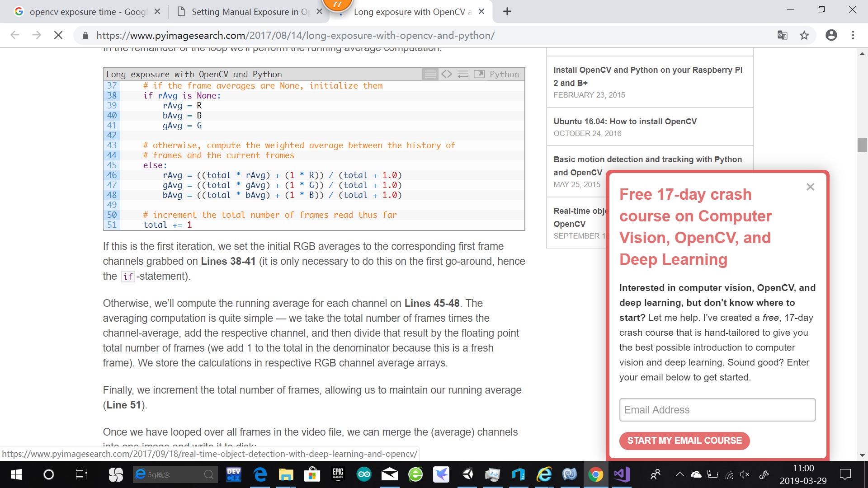
Task: Open Visual Studio from the taskbar
Action: [622, 474]
